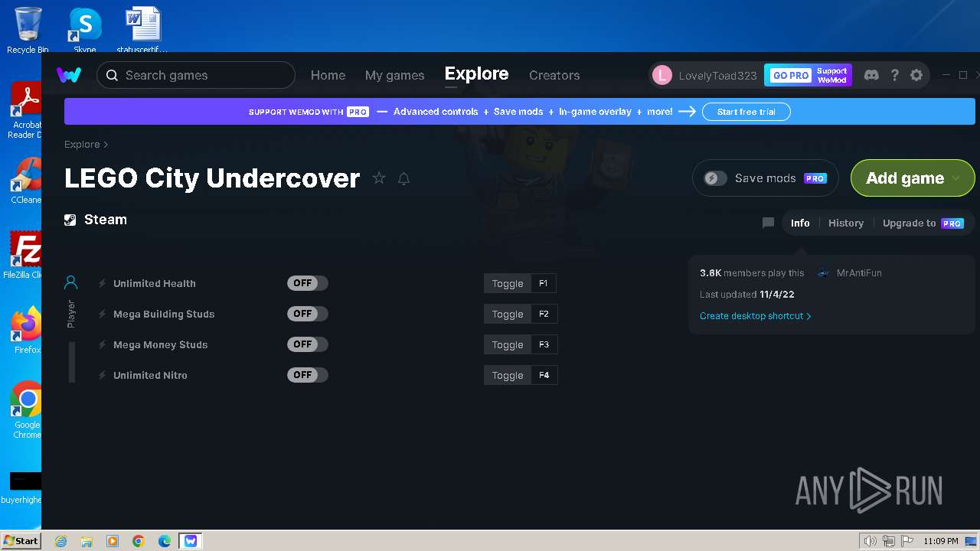Open Recycle Bin on desktop

coord(28,29)
